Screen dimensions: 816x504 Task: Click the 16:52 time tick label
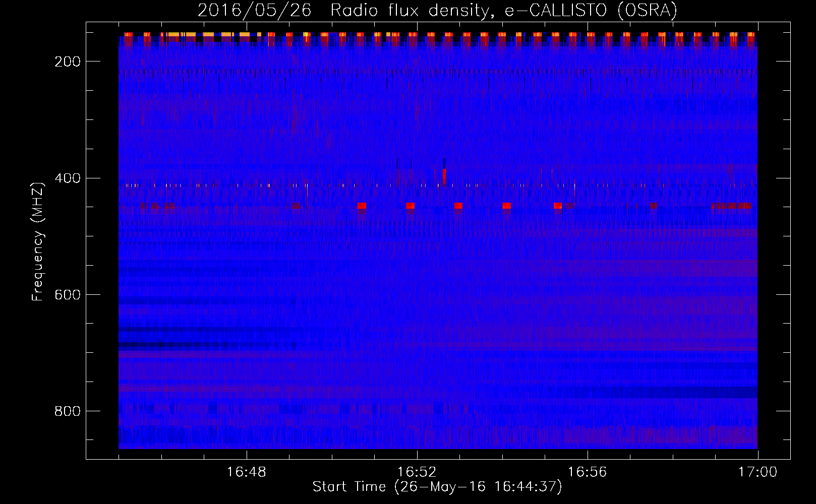pos(417,472)
